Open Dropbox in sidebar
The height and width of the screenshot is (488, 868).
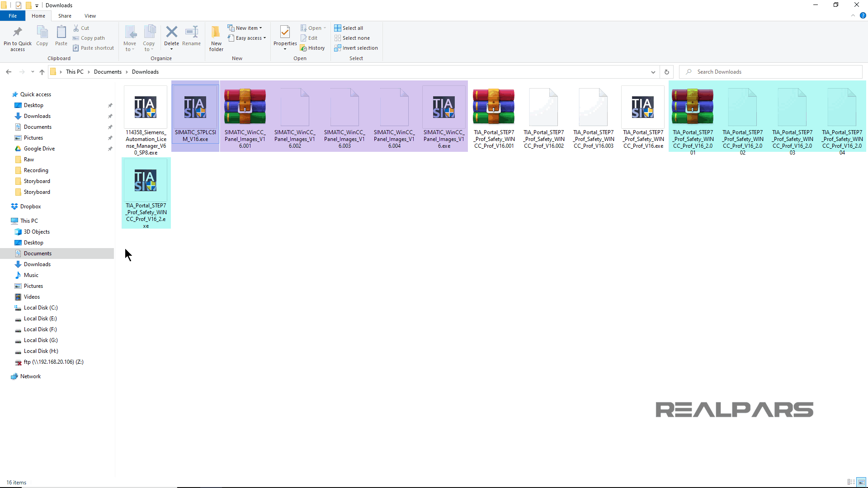point(30,206)
